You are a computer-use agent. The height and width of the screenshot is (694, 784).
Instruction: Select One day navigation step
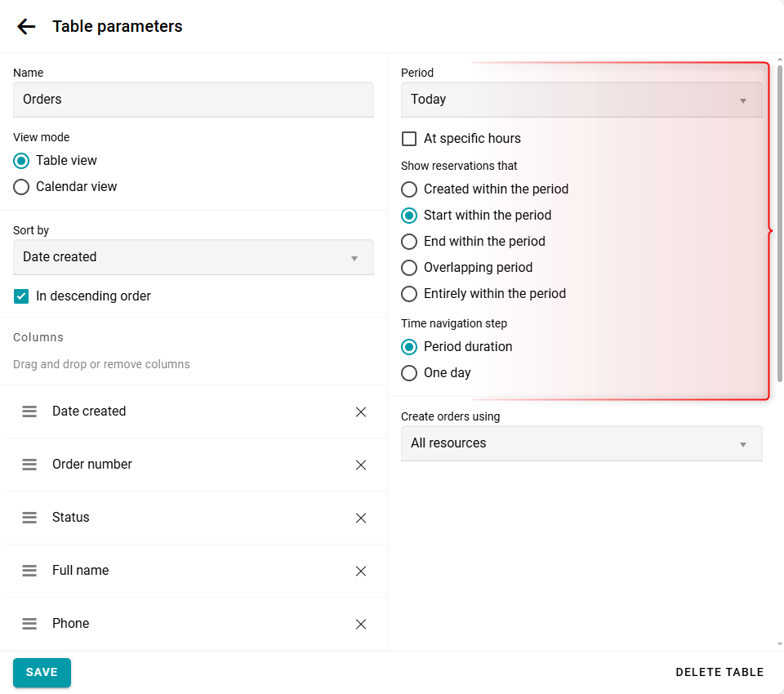click(x=409, y=373)
